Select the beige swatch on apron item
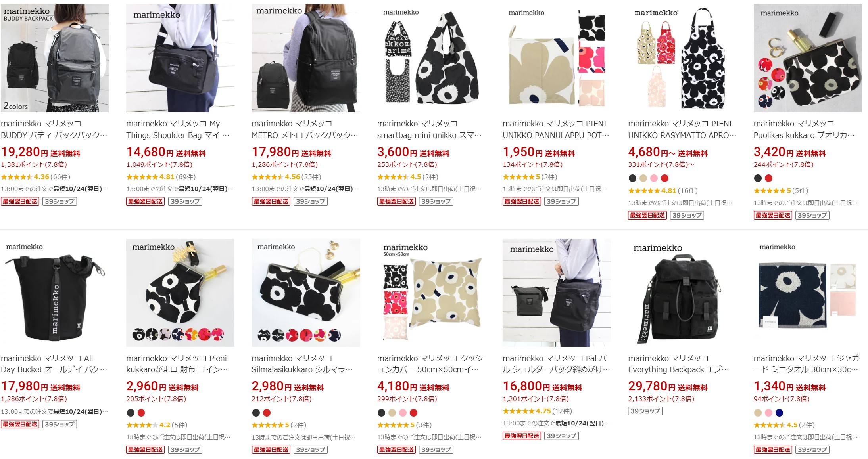 click(x=643, y=178)
